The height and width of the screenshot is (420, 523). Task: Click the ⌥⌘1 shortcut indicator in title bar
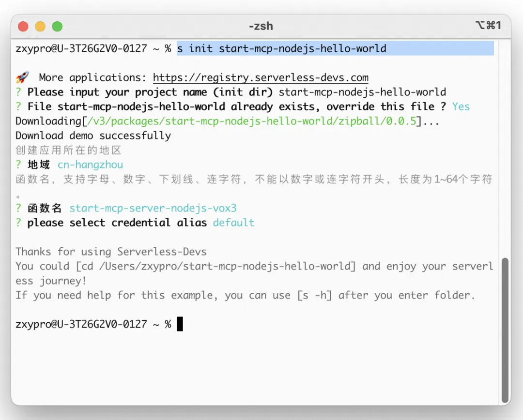click(x=488, y=25)
